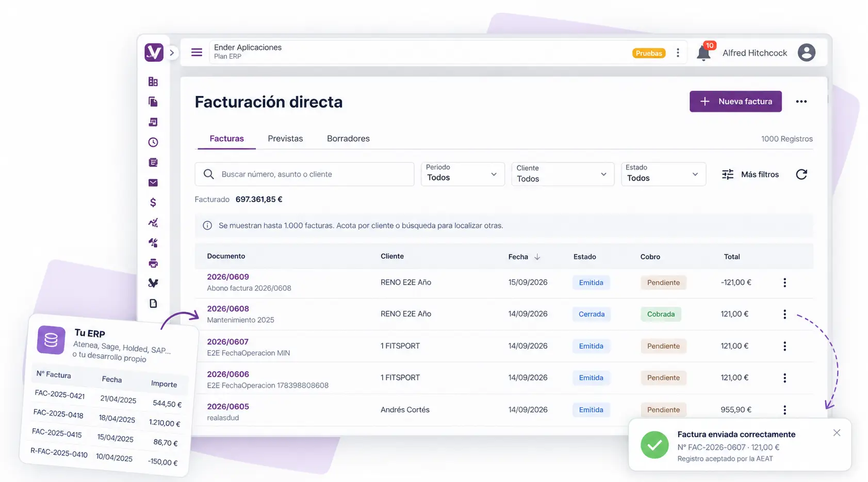Expand the sidebar with the chevron arrow
Image resolution: width=868 pixels, height=482 pixels.
172,53
